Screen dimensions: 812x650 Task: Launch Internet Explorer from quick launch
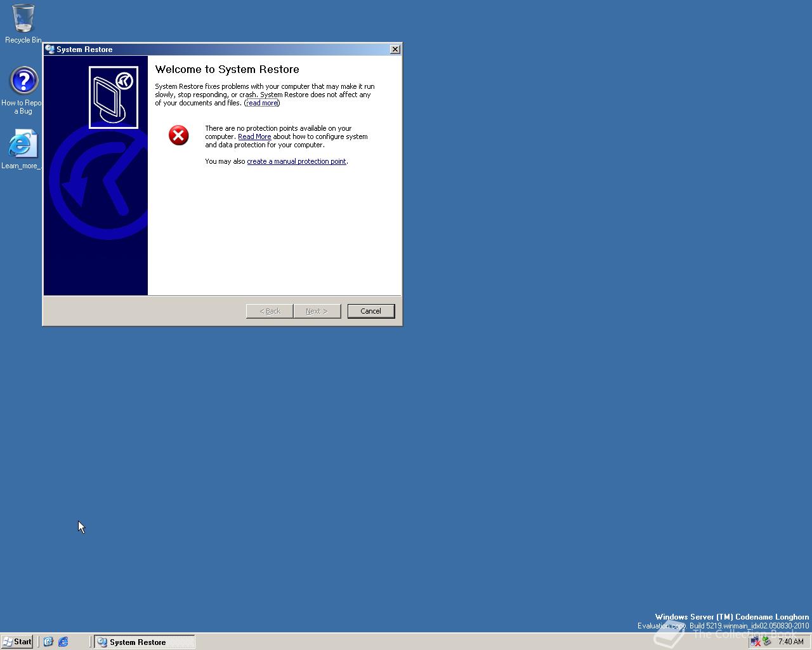click(63, 642)
